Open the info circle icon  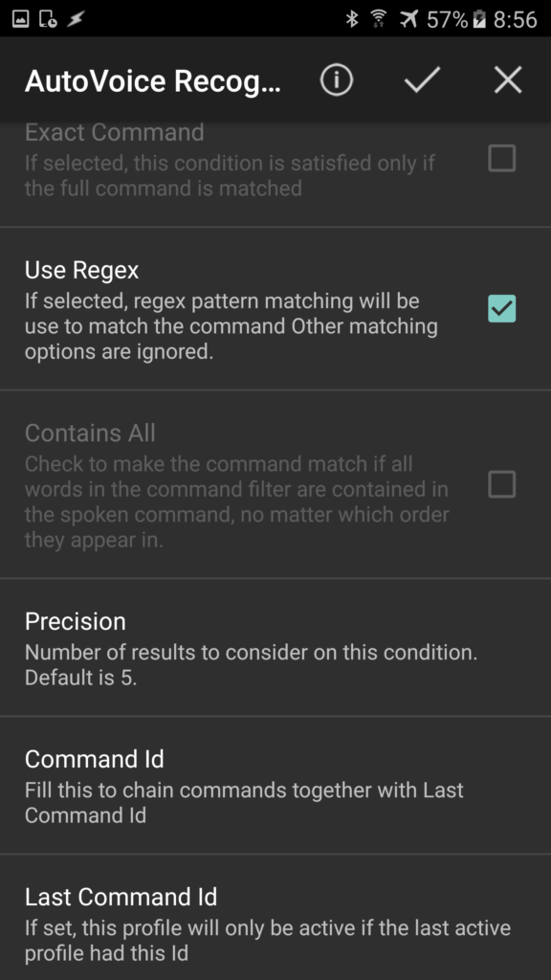[x=337, y=80]
